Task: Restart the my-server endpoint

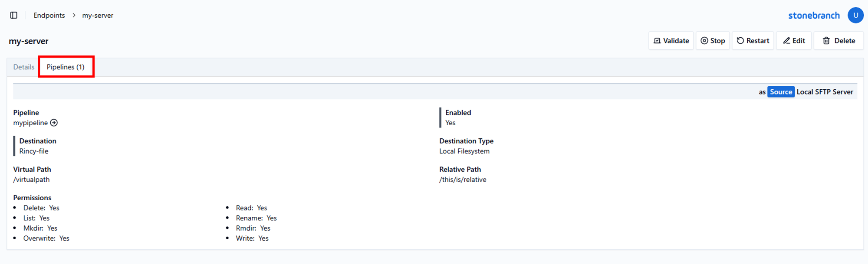Action: [x=753, y=41]
